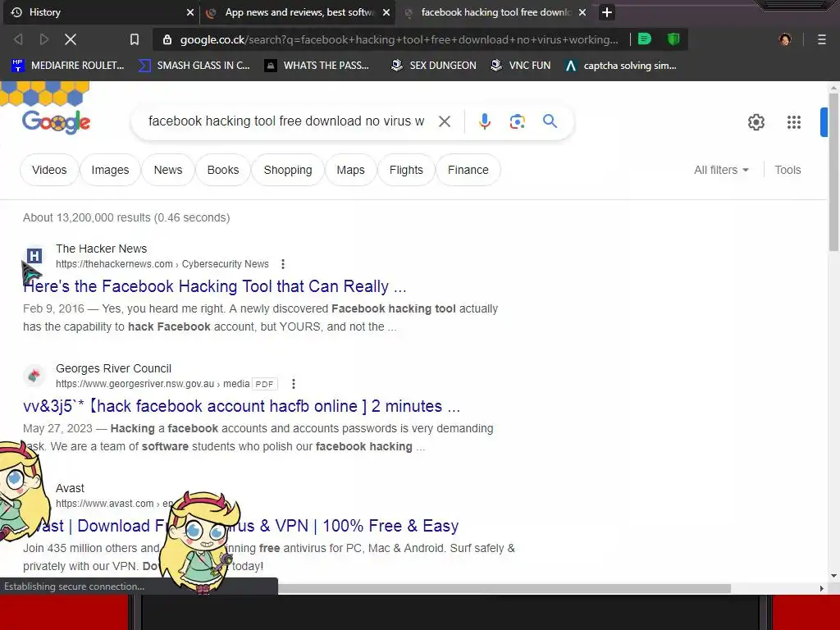Viewport: 840px width, 630px height.
Task: Submit search with magnifying glass icon
Action: (x=550, y=121)
